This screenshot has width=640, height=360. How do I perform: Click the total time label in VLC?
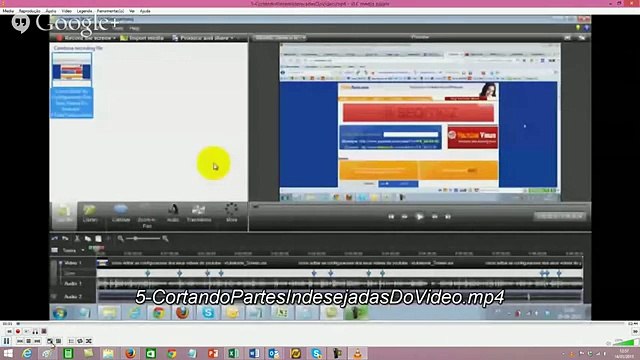(633, 324)
